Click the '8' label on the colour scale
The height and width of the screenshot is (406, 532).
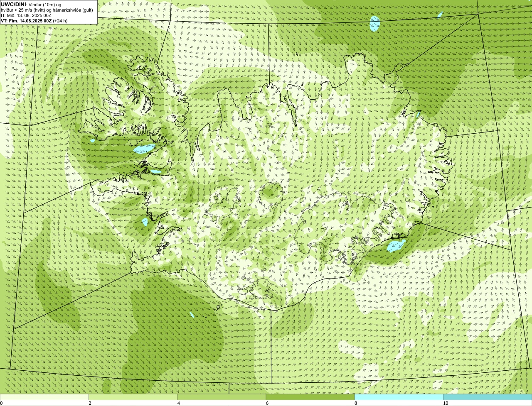coord(356,403)
